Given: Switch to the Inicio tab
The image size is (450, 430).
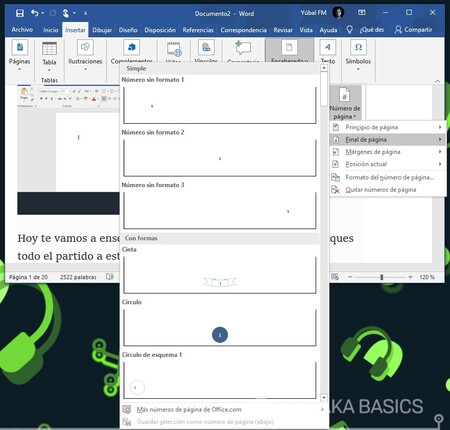Looking at the screenshot, I should 50,30.
